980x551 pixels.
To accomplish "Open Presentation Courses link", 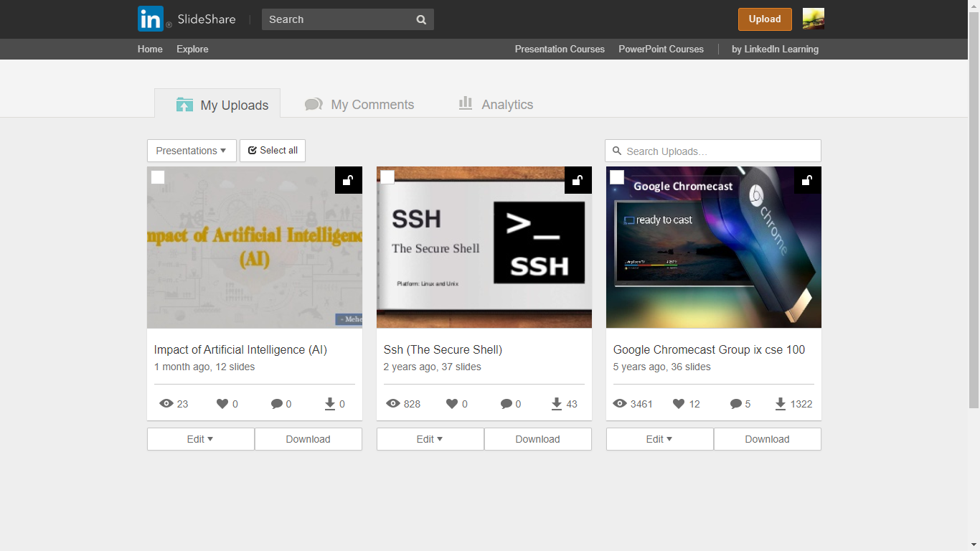I will pyautogui.click(x=560, y=50).
